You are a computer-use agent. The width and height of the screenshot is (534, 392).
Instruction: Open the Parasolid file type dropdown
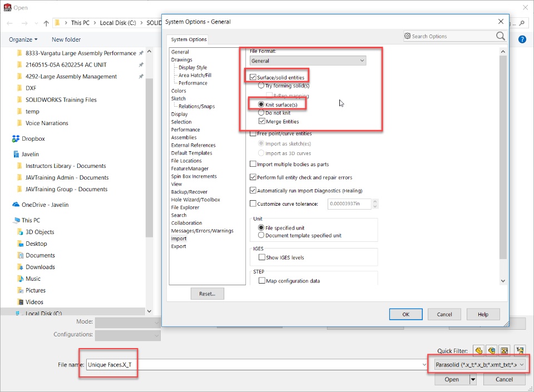pyautogui.click(x=480, y=364)
